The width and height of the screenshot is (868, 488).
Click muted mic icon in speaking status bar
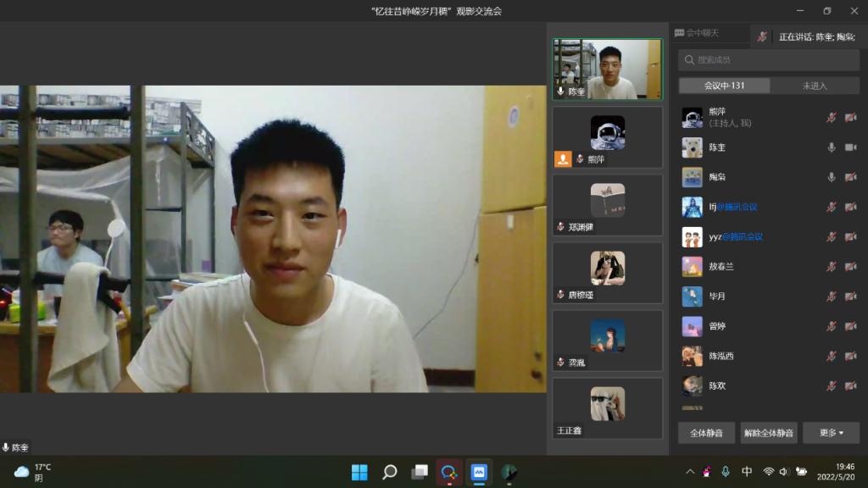(x=762, y=36)
